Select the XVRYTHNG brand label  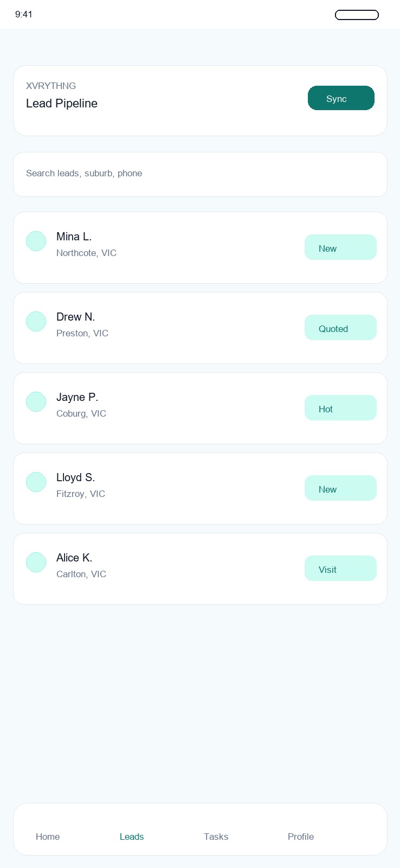click(51, 86)
